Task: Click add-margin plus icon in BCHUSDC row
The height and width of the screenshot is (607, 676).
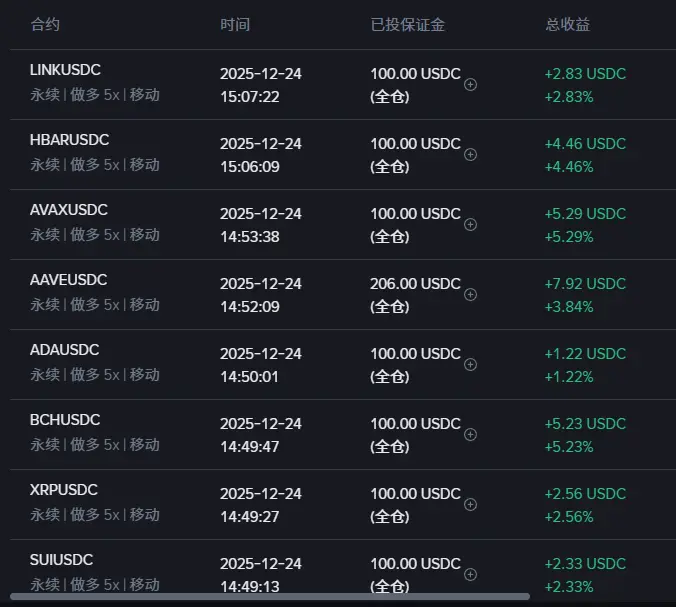Action: [471, 435]
